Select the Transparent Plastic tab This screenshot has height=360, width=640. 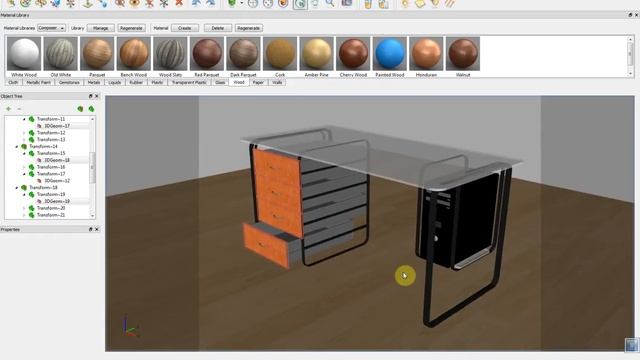tap(189, 82)
